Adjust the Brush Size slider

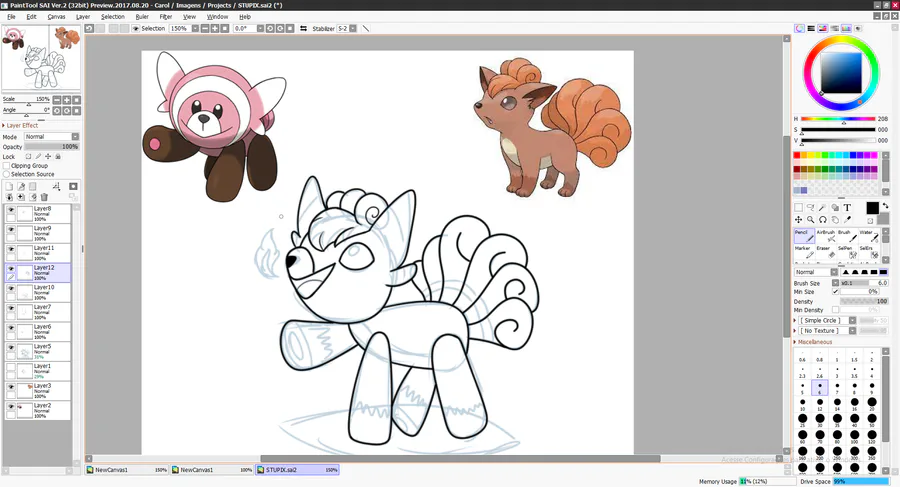[x=864, y=283]
